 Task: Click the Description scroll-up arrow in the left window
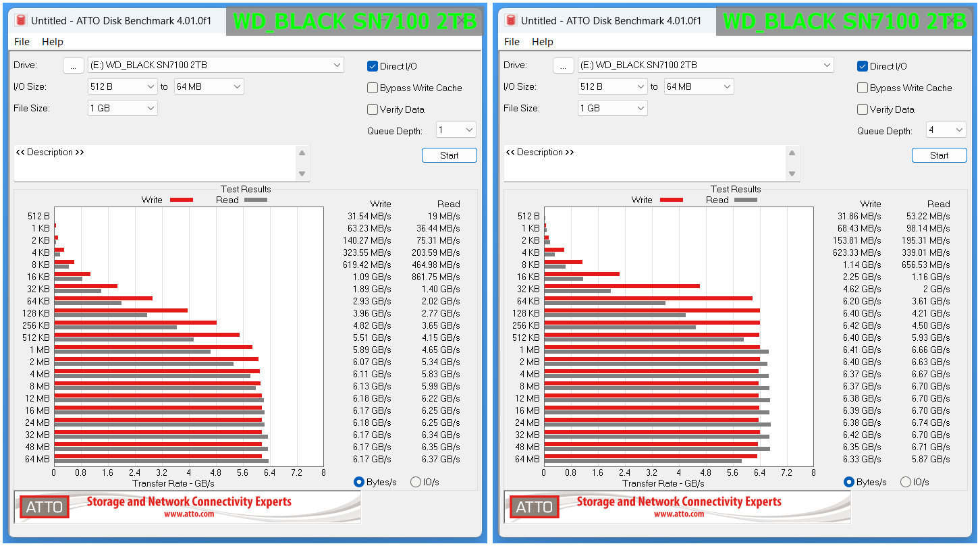[x=302, y=153]
